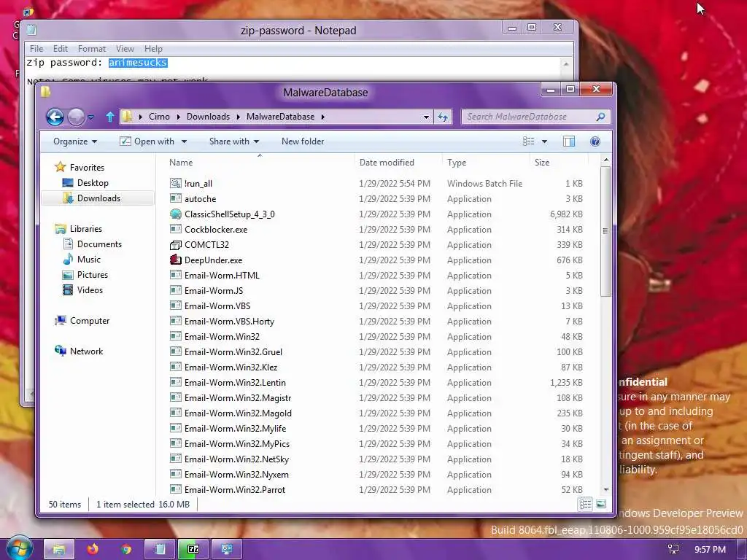Click the search magnifier icon
This screenshot has height=560, width=747.
[x=601, y=117]
